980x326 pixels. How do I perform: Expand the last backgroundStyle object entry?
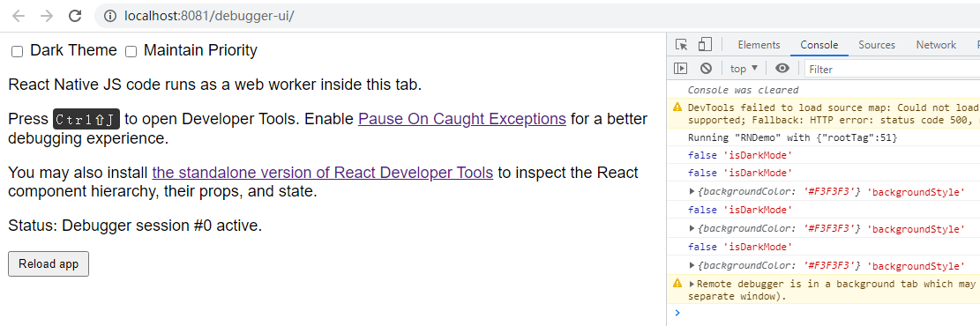[692, 267]
